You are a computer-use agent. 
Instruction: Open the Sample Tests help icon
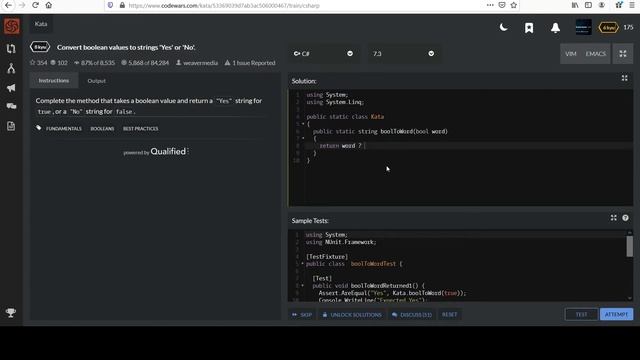(625, 218)
